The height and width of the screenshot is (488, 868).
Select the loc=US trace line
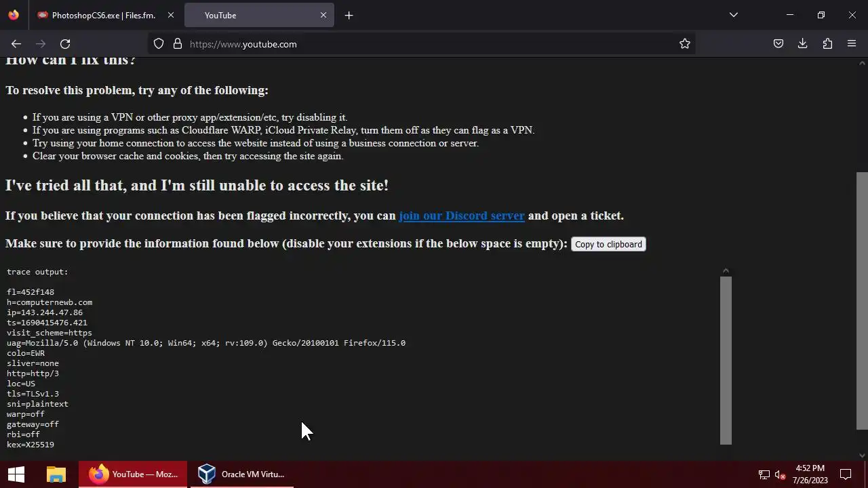pos(21,384)
